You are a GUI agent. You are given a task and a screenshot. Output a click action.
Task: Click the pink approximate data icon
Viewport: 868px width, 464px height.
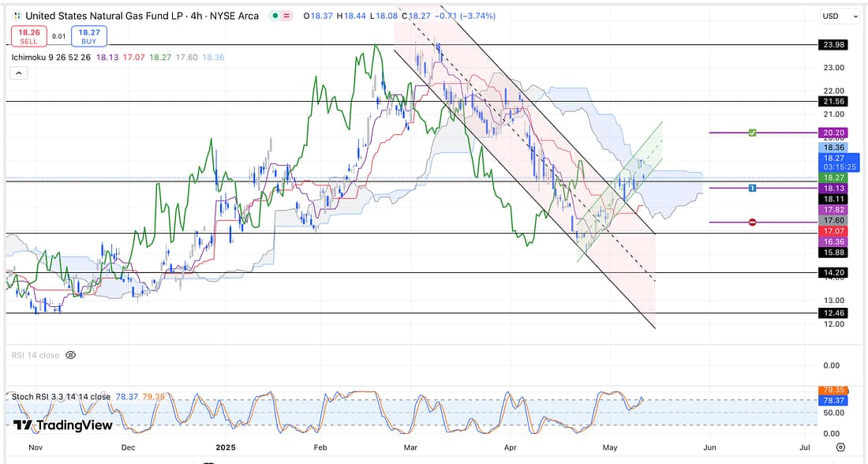(x=286, y=16)
